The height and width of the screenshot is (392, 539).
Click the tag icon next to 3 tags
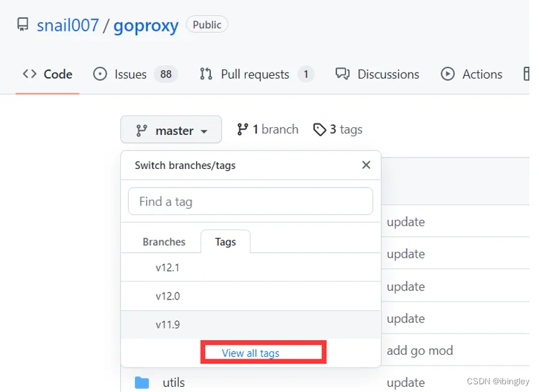(x=320, y=130)
